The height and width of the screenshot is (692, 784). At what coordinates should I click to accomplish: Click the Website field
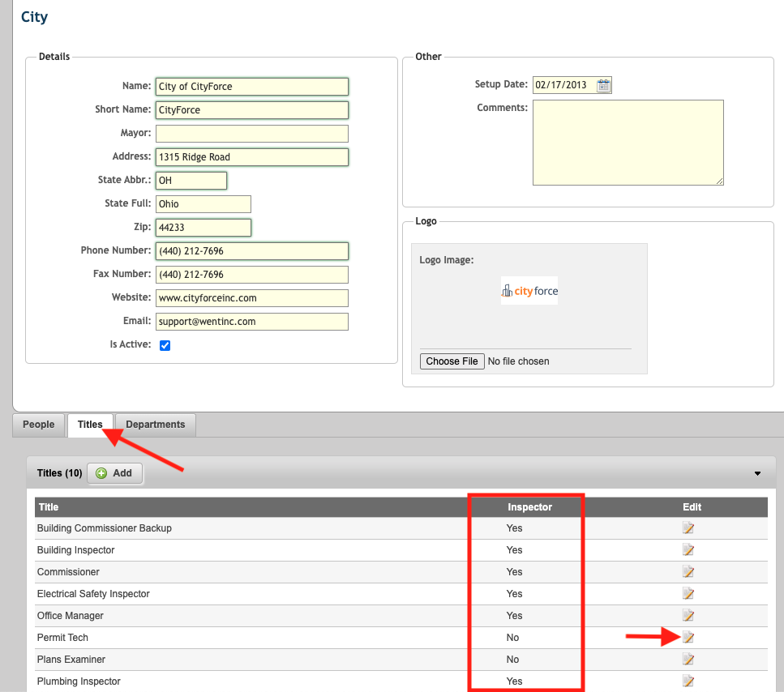(x=252, y=297)
